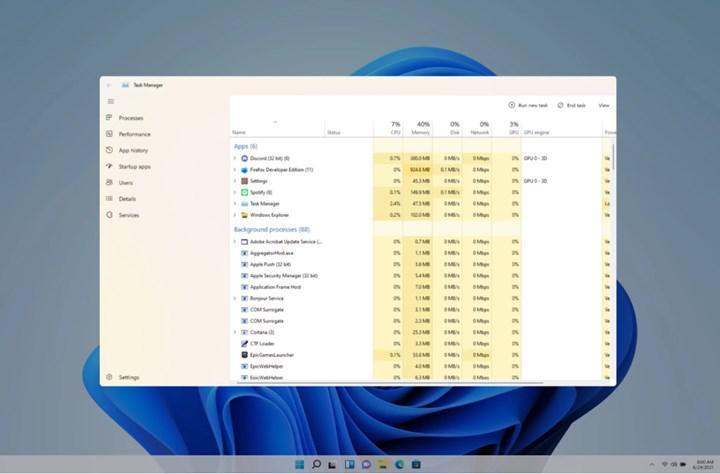Select Apple Security Manager process

click(x=284, y=276)
